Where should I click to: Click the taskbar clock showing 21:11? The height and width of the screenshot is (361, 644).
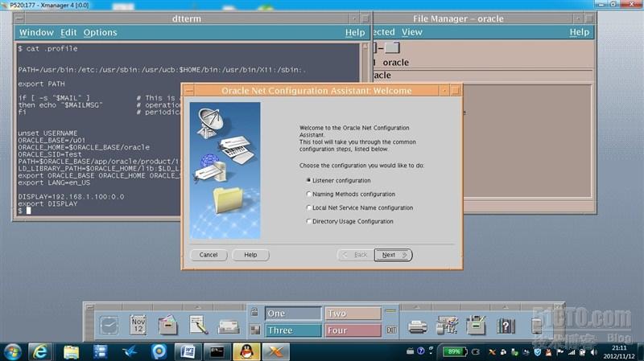click(619, 348)
